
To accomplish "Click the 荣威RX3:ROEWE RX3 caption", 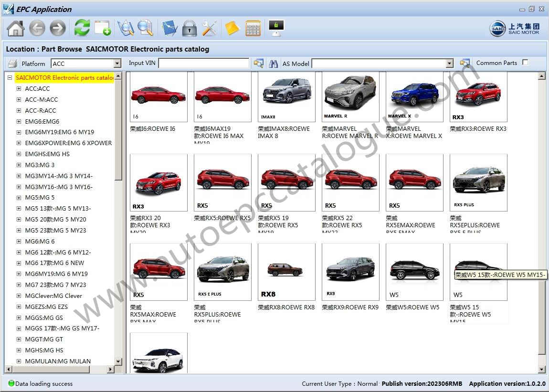I will [478, 129].
